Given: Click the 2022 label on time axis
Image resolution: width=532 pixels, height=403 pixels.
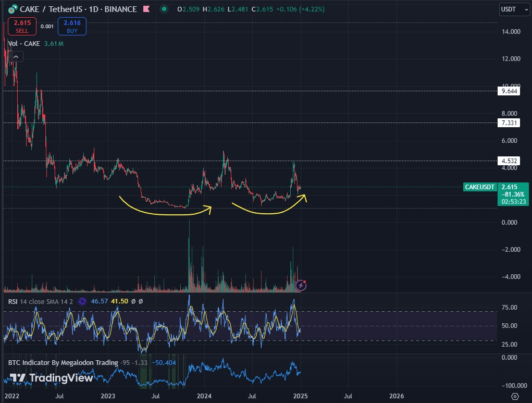Looking at the screenshot, I should [x=11, y=396].
